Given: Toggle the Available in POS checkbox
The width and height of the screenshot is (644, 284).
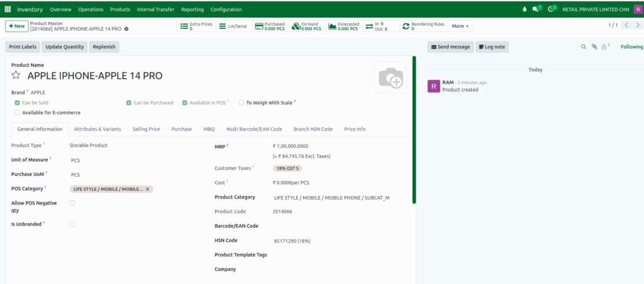Looking at the screenshot, I should click(x=185, y=102).
